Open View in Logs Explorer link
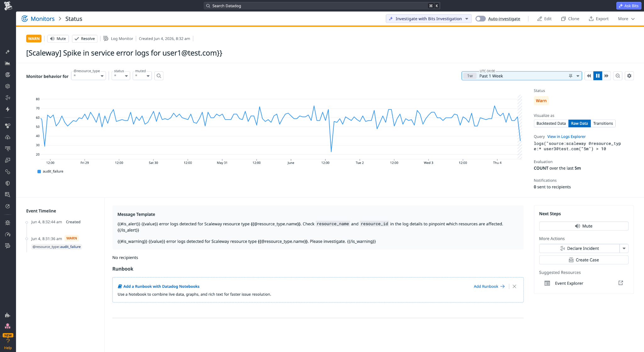644x352 pixels. click(566, 136)
